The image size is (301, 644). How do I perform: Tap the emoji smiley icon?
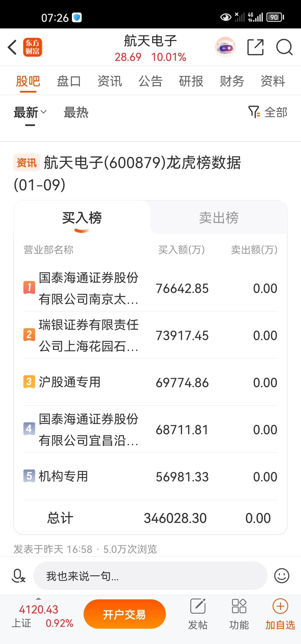point(281,576)
